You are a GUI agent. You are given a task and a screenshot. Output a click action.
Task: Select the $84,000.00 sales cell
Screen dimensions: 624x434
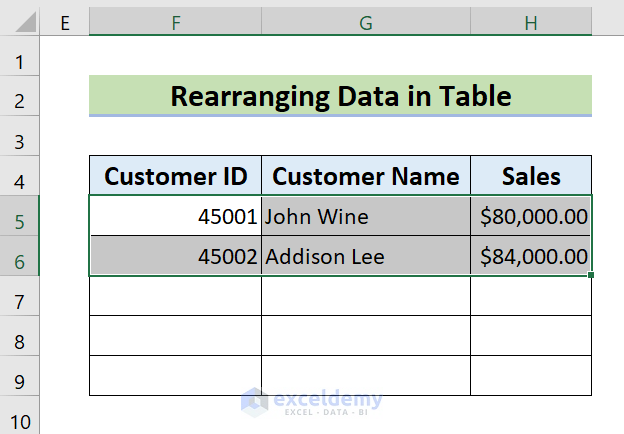click(531, 256)
